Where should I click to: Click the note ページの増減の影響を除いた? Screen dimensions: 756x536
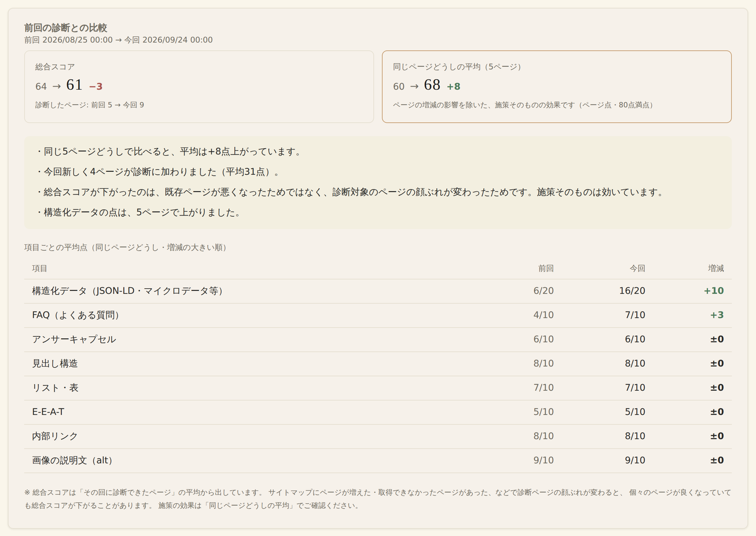[525, 105]
